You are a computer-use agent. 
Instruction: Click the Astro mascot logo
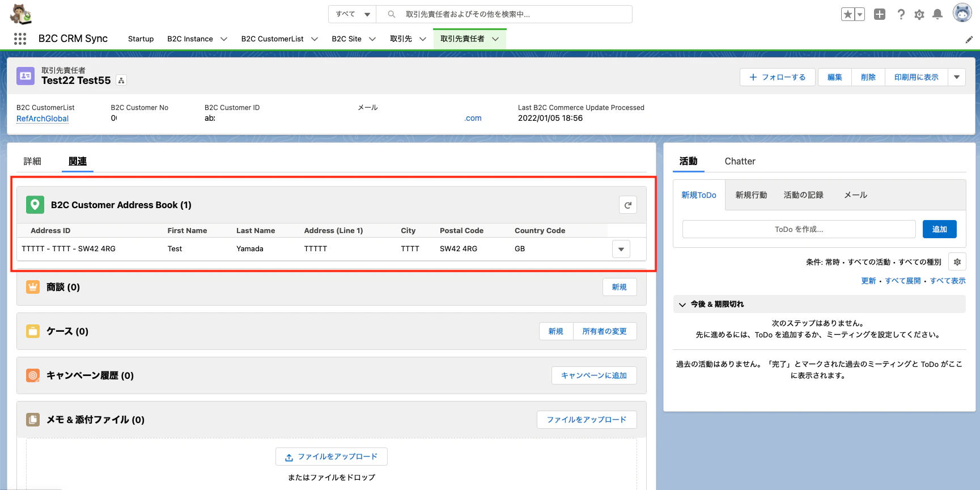[21, 14]
